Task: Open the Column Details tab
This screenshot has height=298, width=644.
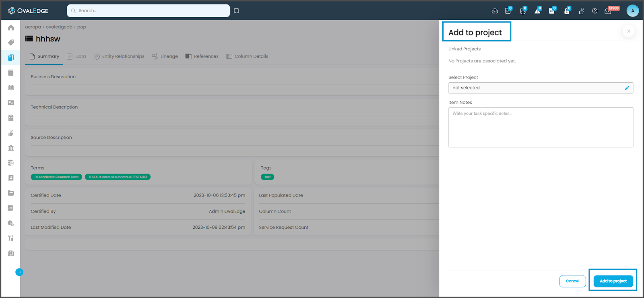Action: point(247,56)
